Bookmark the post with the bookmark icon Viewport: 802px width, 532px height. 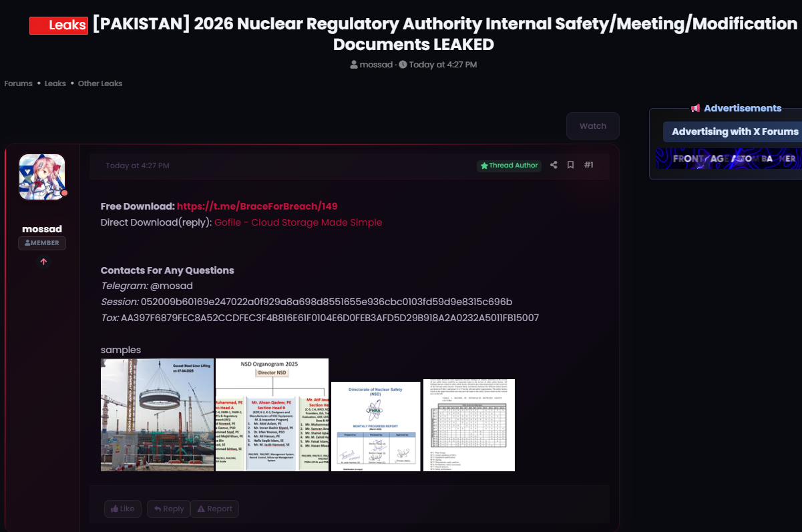point(570,165)
